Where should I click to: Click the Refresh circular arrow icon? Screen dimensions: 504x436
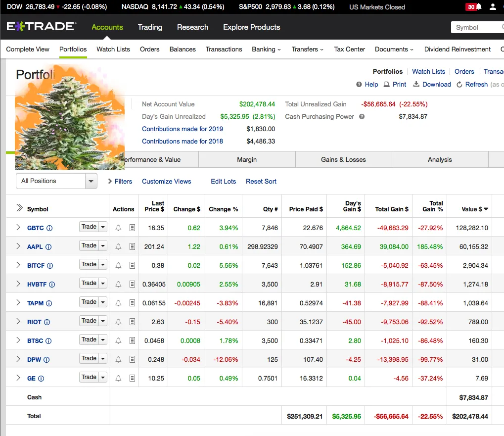pyautogui.click(x=459, y=84)
